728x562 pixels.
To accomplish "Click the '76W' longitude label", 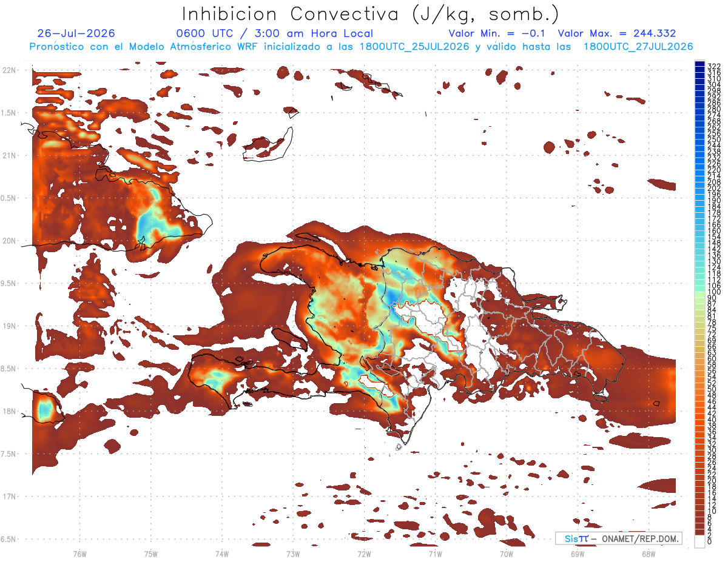I will pyautogui.click(x=79, y=554).
